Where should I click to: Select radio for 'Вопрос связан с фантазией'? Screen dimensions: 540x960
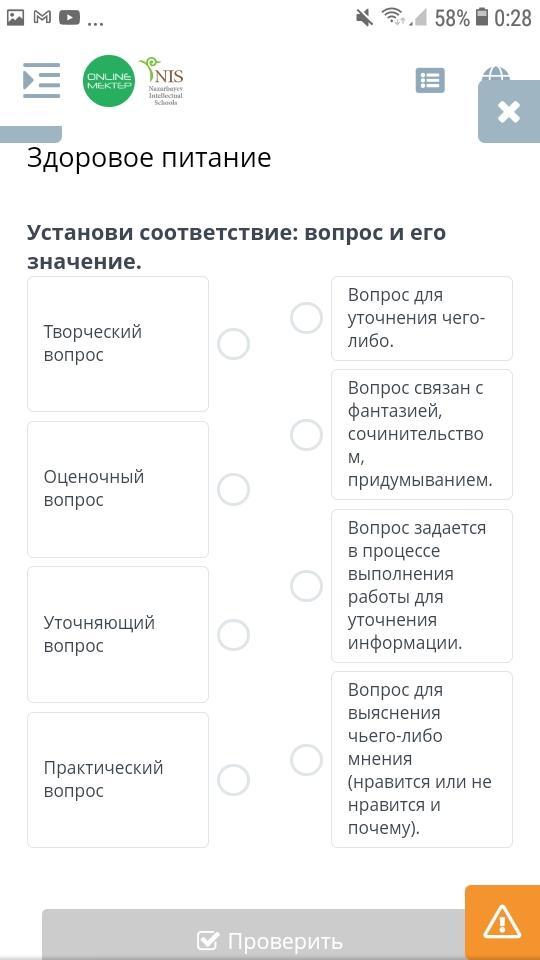tap(306, 435)
